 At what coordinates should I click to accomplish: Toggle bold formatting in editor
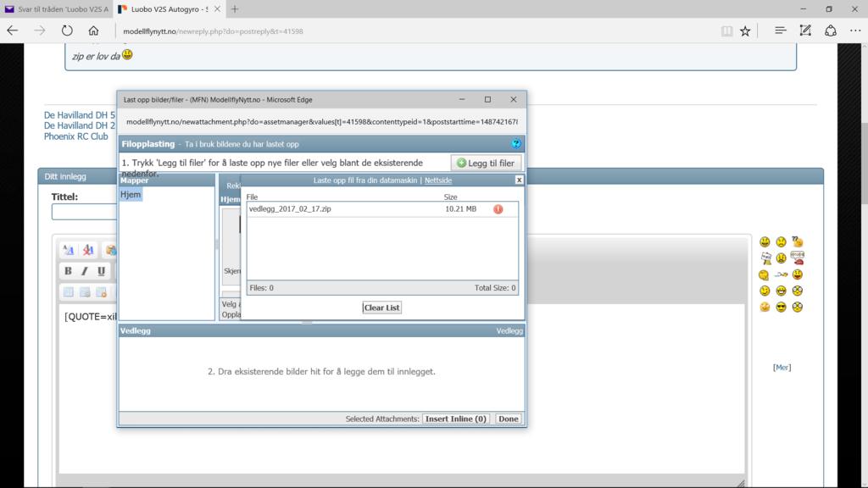(x=68, y=271)
